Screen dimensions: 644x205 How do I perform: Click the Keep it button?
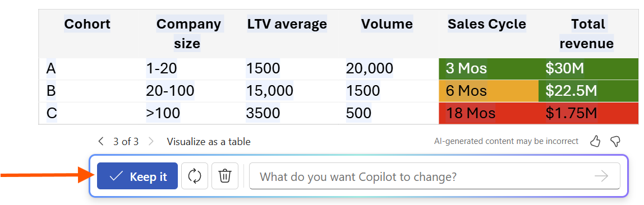coord(137,176)
